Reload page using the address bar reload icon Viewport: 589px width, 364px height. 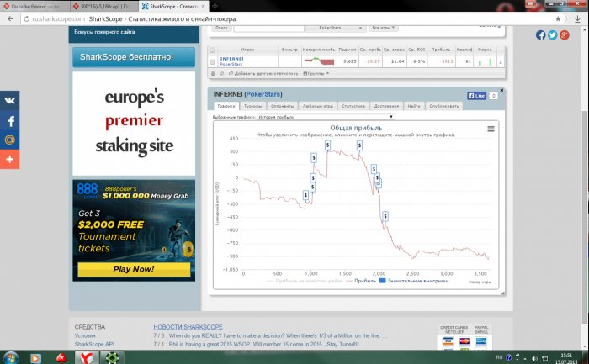[x=26, y=18]
